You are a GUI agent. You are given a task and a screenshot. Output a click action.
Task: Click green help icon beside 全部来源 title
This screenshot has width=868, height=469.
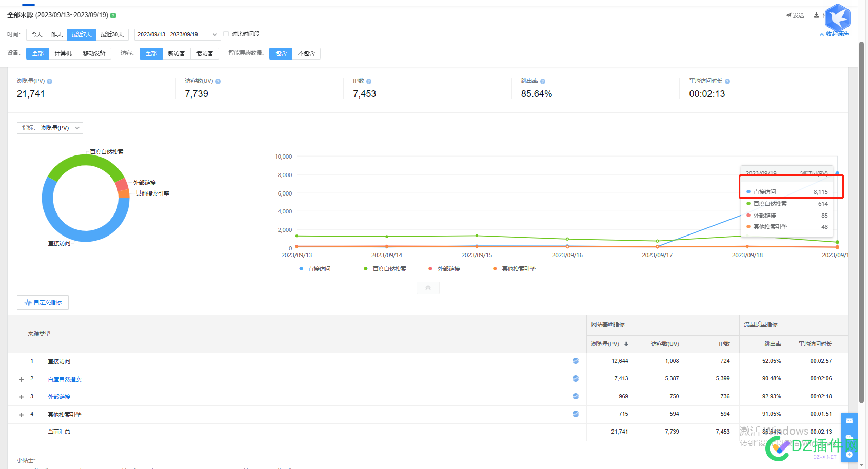tap(113, 15)
